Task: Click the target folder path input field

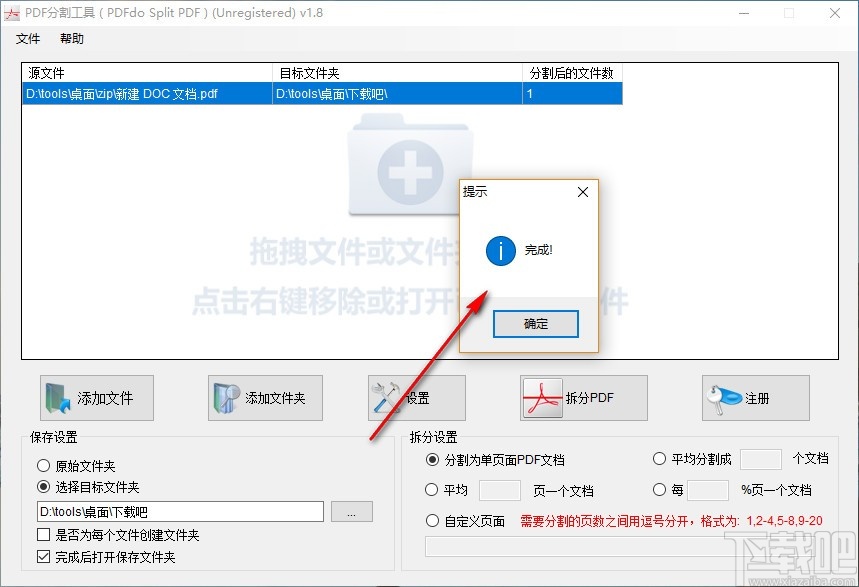Action: pos(180,511)
